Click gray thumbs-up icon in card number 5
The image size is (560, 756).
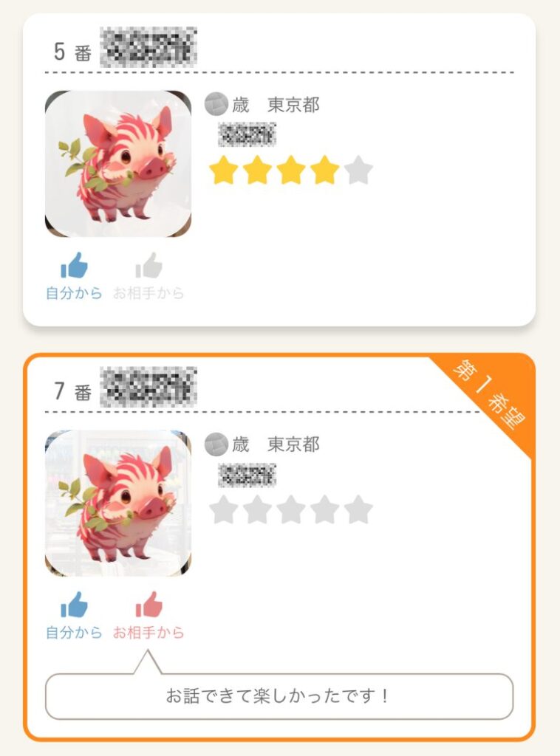click(148, 265)
